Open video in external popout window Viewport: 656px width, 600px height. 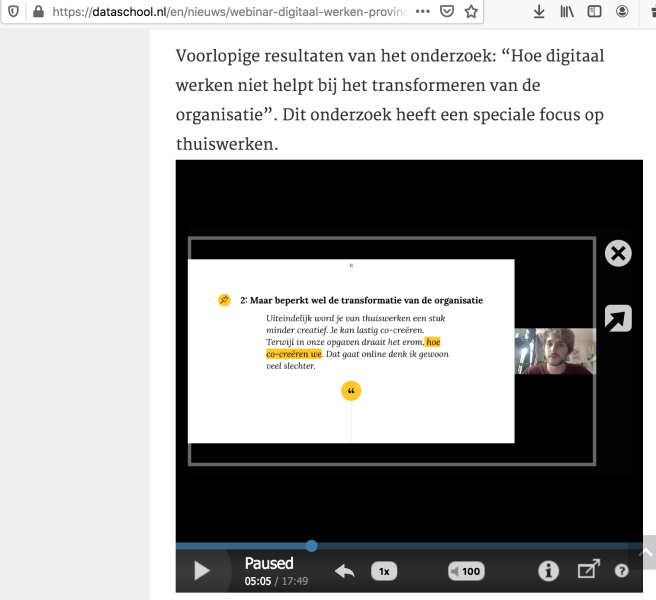[589, 570]
